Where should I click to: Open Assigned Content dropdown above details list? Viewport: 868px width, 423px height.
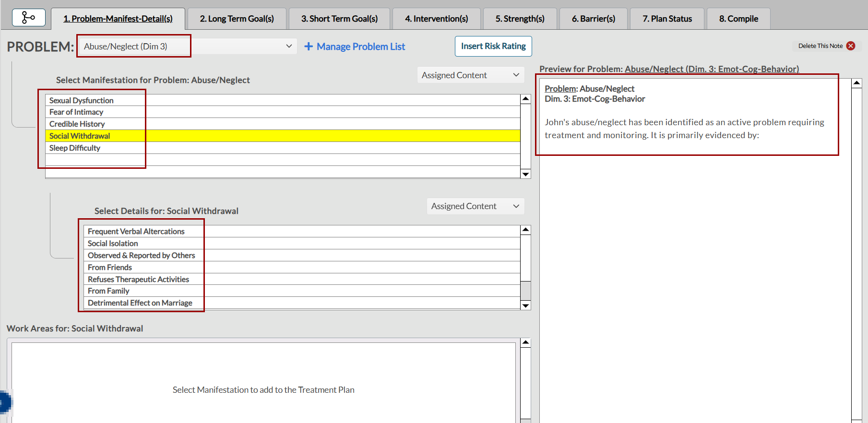tap(476, 206)
